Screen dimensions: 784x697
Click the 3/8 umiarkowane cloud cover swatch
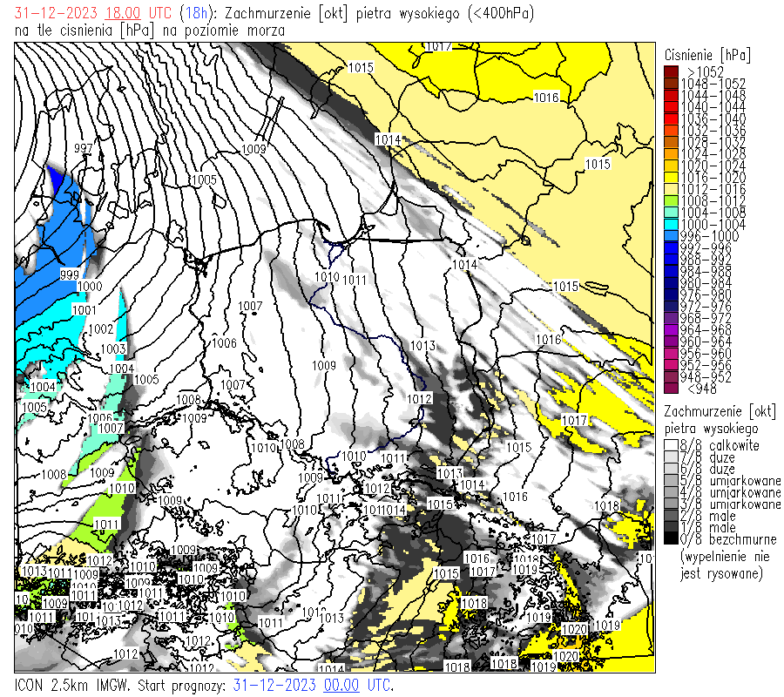[x=671, y=504]
